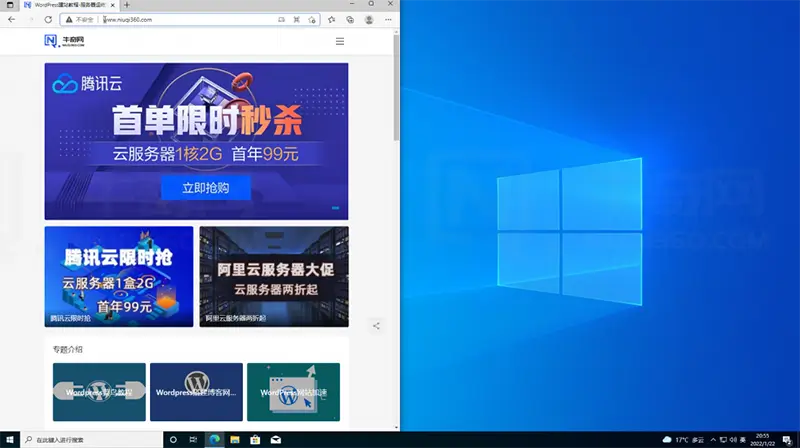
Task: Open the volume tray icon
Action: [733, 439]
